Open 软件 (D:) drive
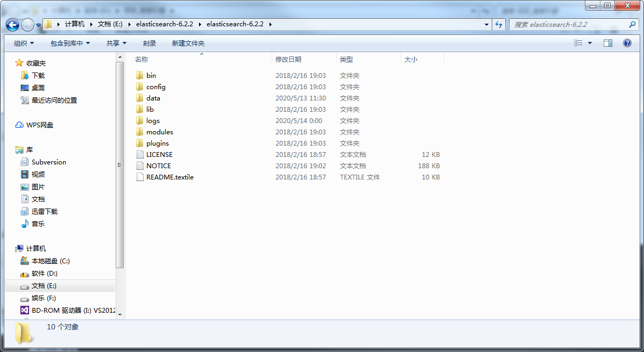Image resolution: width=644 pixels, height=352 pixels. 44,273
